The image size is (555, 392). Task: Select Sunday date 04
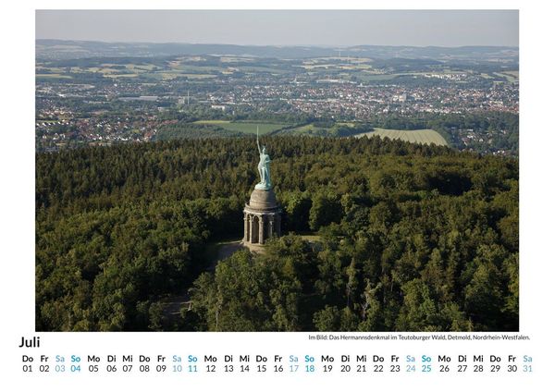pyautogui.click(x=76, y=369)
